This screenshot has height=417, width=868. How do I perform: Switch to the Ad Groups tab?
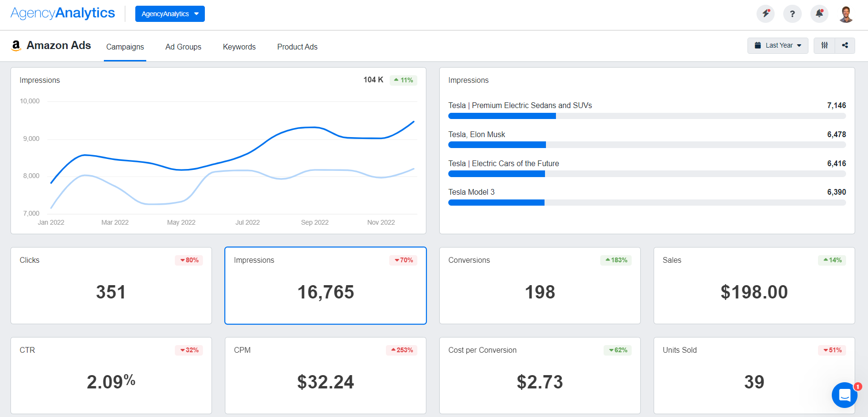pos(183,47)
